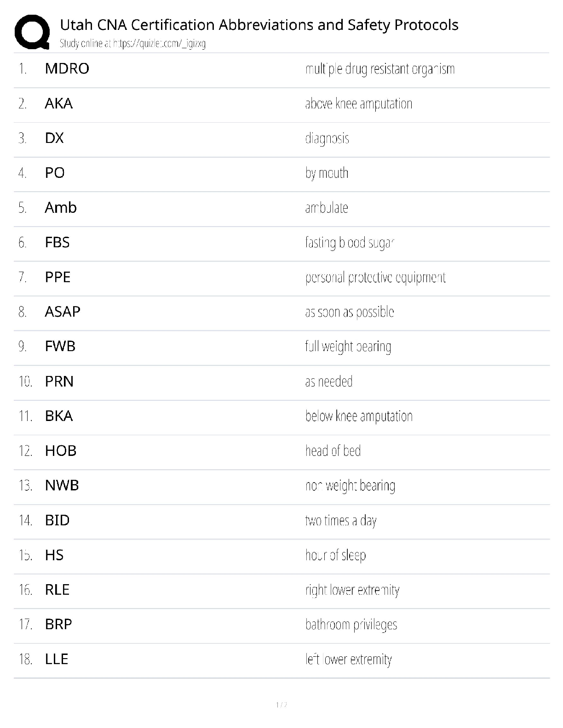The width and height of the screenshot is (563, 728).
Task: Click 'fasting blood sugar' definition
Action: tap(350, 243)
